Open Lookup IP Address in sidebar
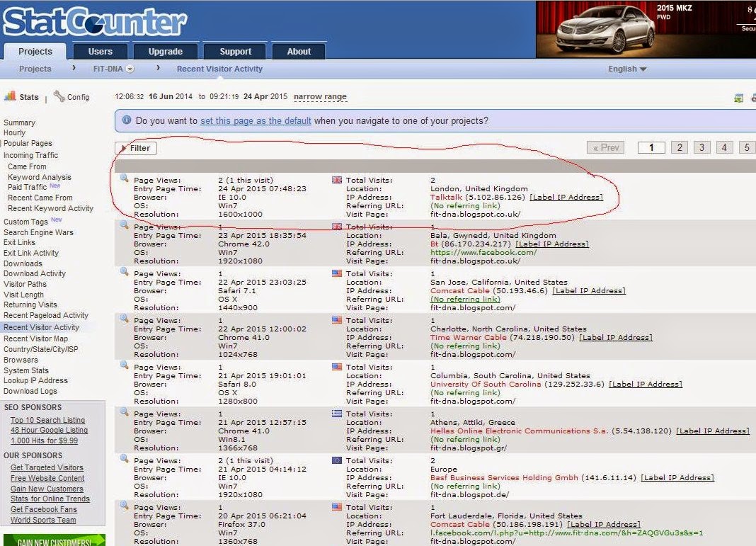This screenshot has width=756, height=546. (35, 380)
